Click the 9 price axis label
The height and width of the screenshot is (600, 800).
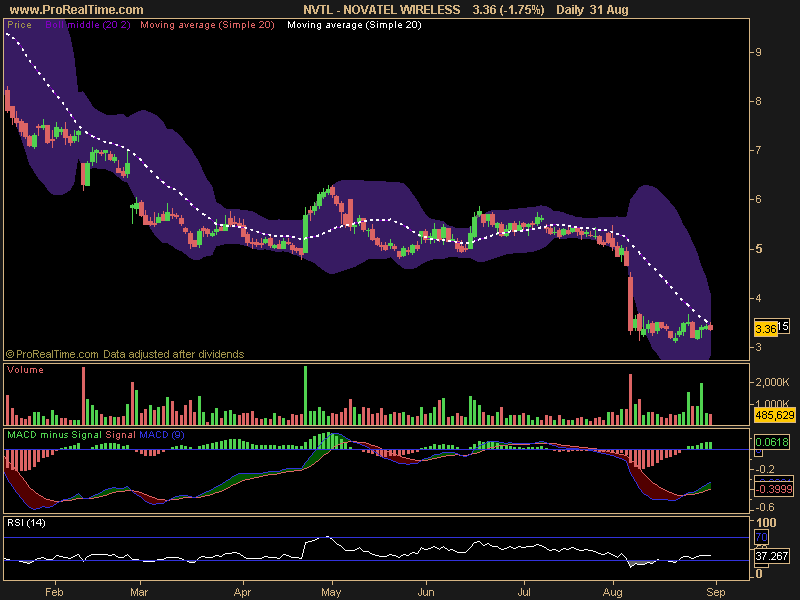point(759,52)
